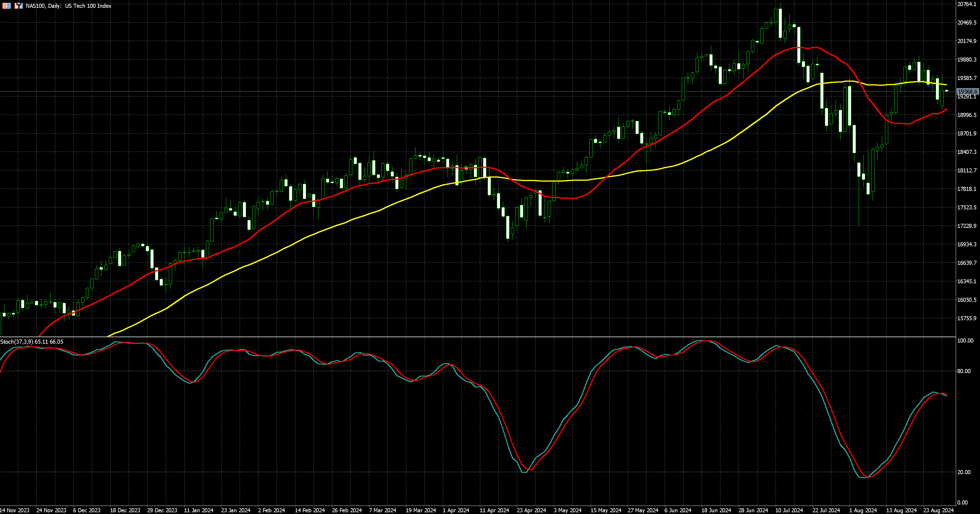Click the 18112.7 price scale value
The width and height of the screenshot is (980, 514).
(967, 170)
